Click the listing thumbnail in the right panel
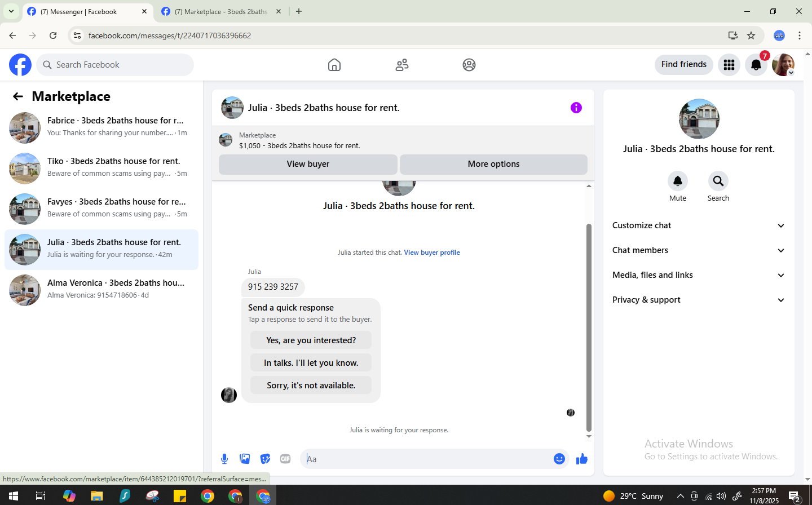Screen dimensions: 812x505 699,119
